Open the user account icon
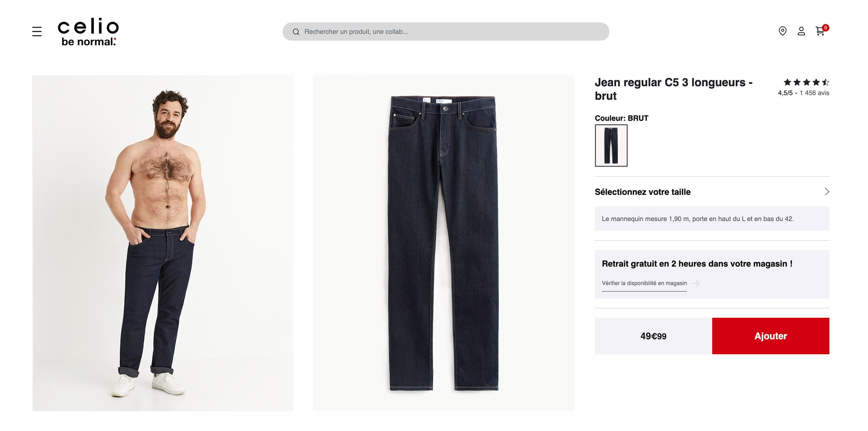Image resolution: width=868 pixels, height=431 pixels. (801, 31)
